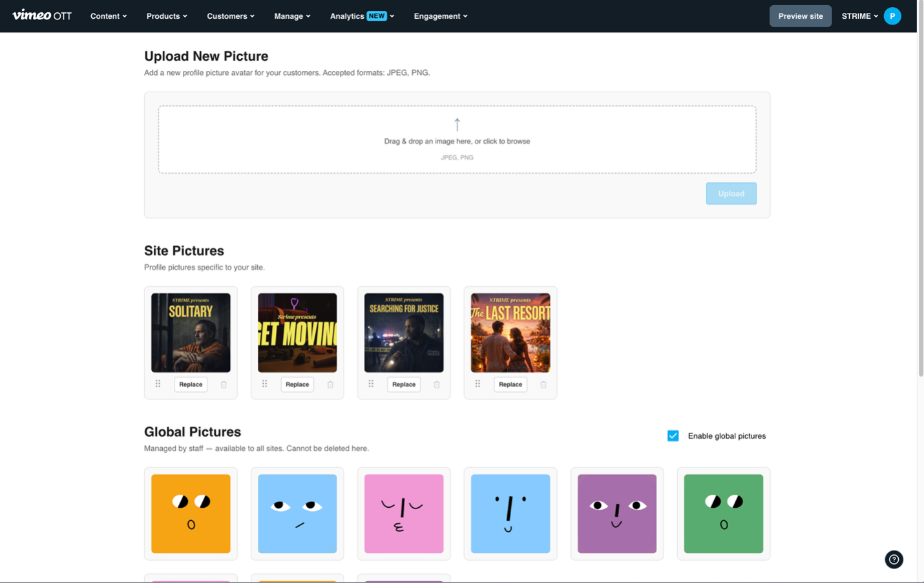
Task: Click "Profile pictures specific to your site." text
Action: coord(204,267)
